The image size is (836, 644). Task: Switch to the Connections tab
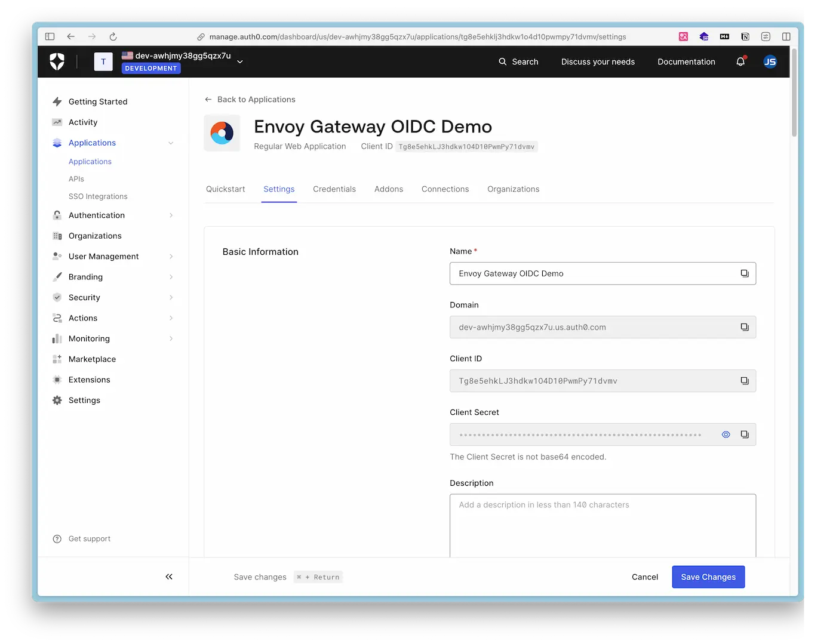[x=445, y=189]
